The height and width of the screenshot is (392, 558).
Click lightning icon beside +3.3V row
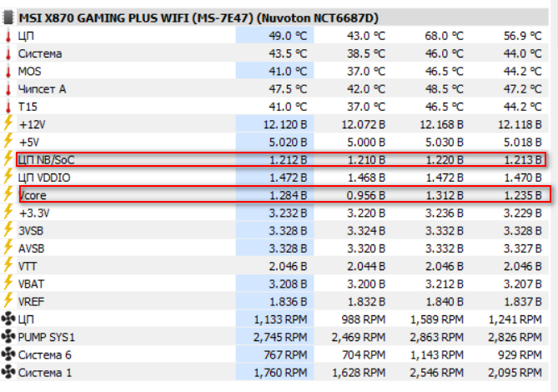[8, 212]
